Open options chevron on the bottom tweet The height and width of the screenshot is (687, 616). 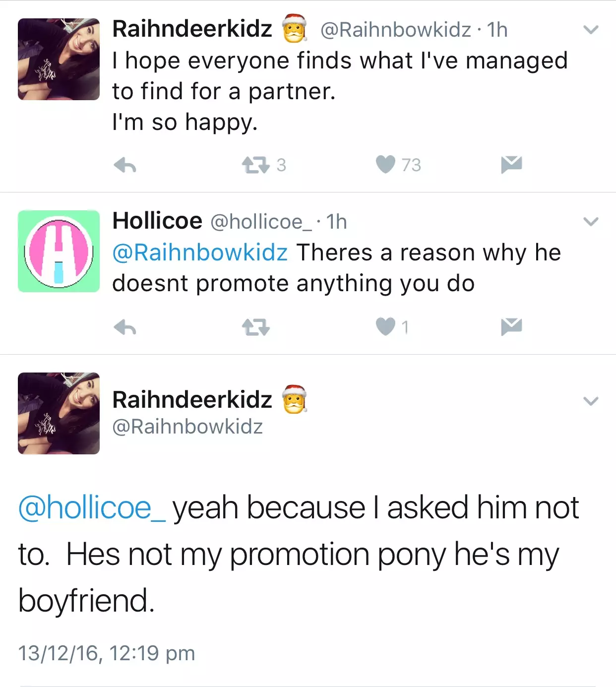[591, 401]
